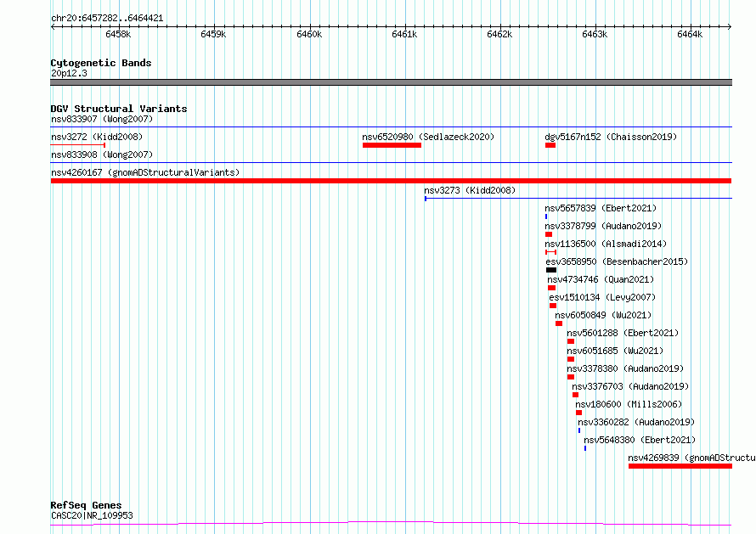This screenshot has height=534, width=756.
Task: Open the nsv5648380 Ebert2021 label
Action: (640, 440)
